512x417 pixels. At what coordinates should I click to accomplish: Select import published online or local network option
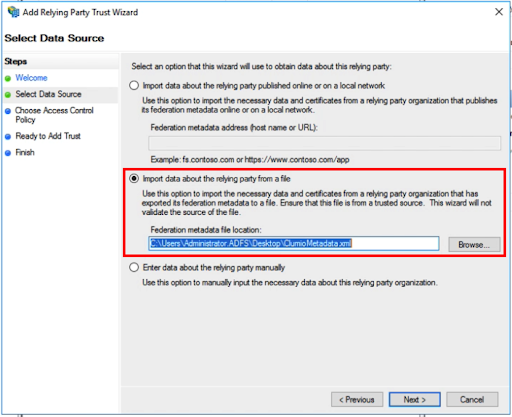[134, 86]
